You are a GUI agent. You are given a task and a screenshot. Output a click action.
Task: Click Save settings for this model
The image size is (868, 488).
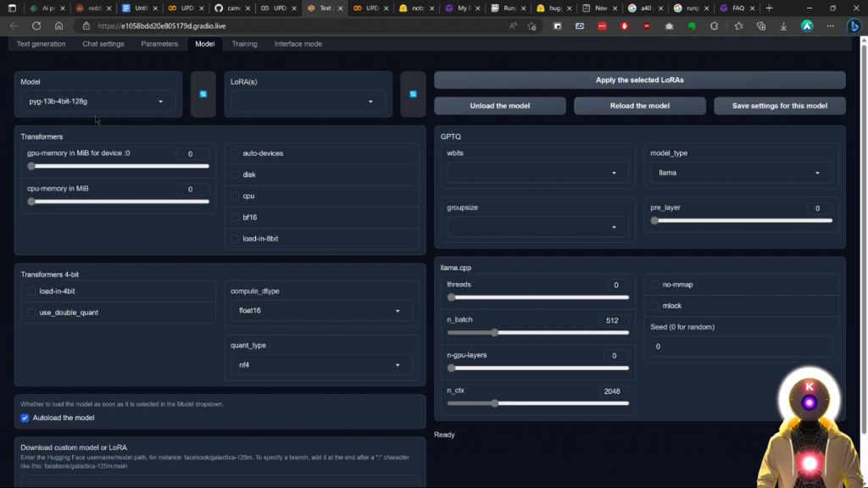tap(779, 106)
